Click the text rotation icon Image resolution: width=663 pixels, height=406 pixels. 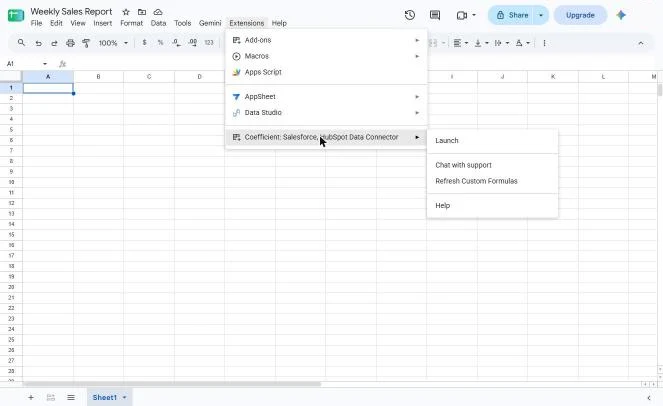point(519,43)
